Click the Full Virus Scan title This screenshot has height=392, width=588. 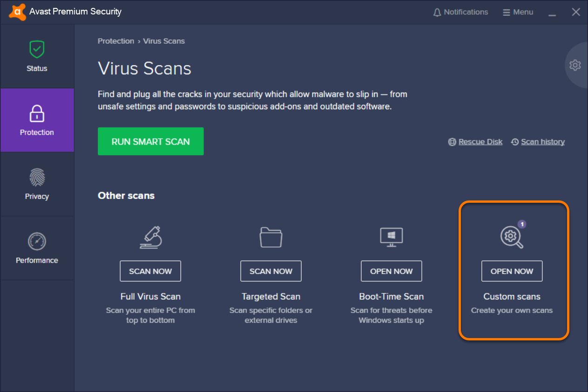point(150,297)
